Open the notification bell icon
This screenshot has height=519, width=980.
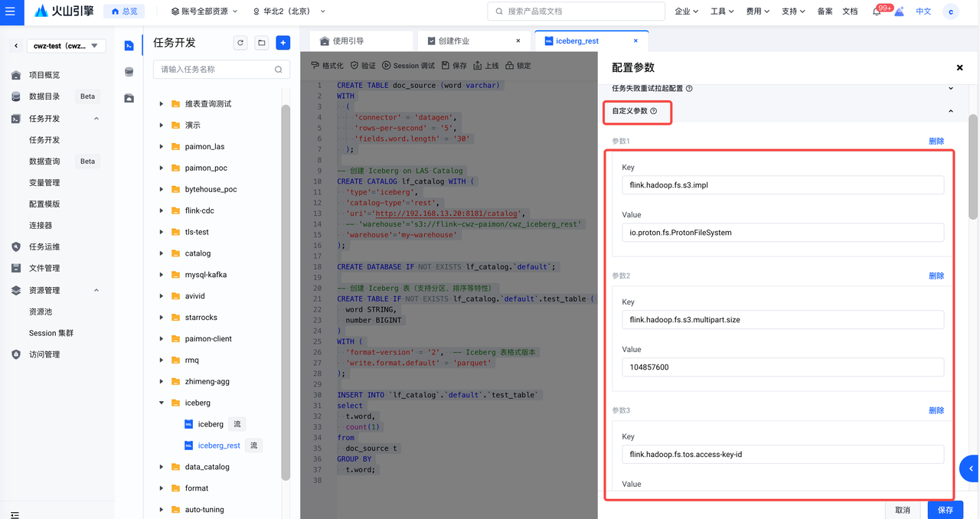tap(877, 11)
